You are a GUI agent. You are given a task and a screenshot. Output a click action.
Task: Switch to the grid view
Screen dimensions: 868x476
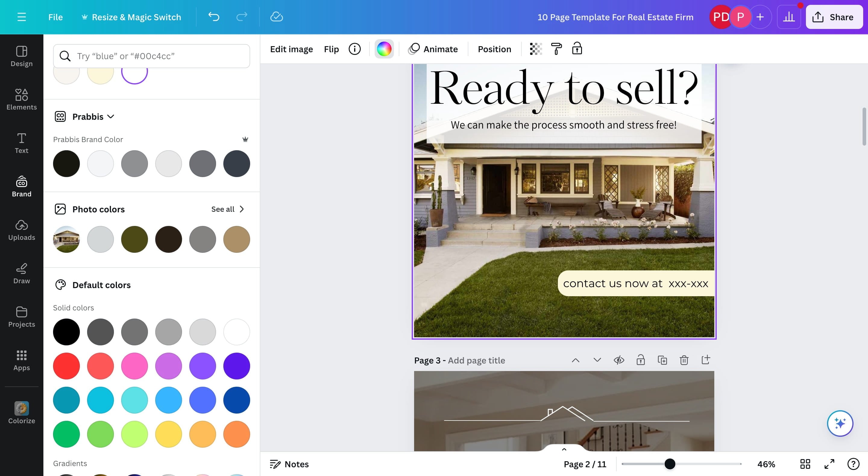805,464
